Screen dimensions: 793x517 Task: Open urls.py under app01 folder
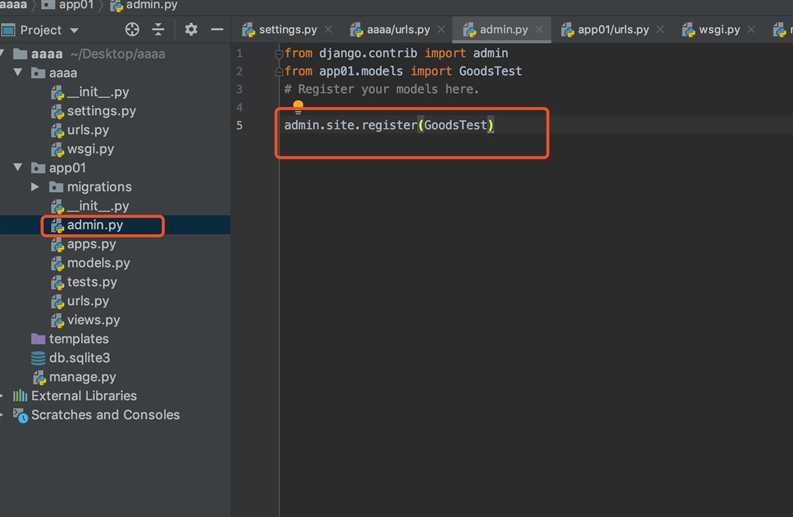coord(87,301)
